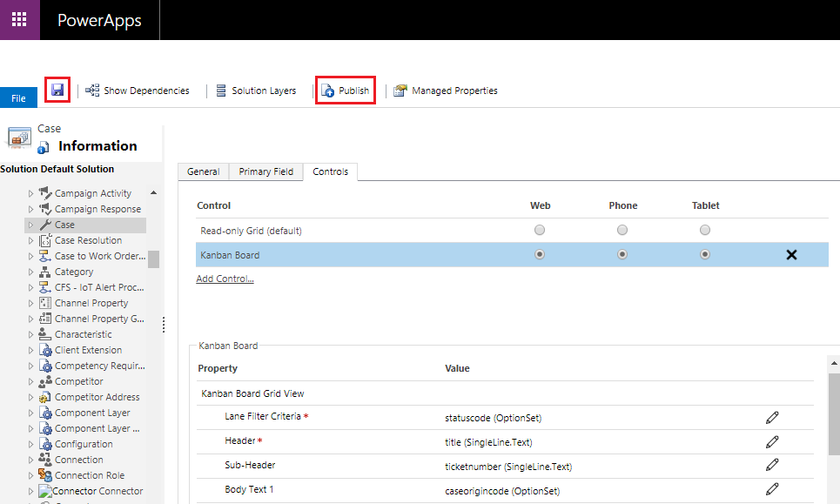The height and width of the screenshot is (504, 840).
Task: Select Tablet for Read-only Grid
Action: [x=705, y=230]
